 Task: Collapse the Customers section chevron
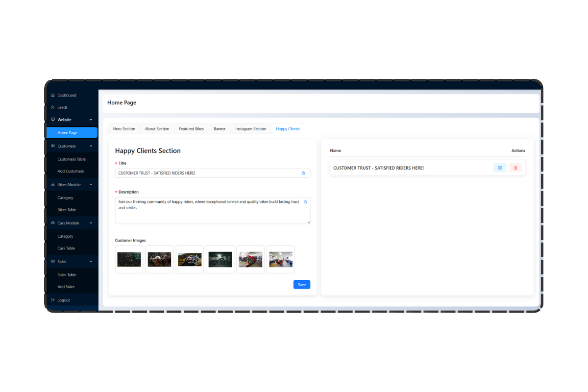click(91, 146)
